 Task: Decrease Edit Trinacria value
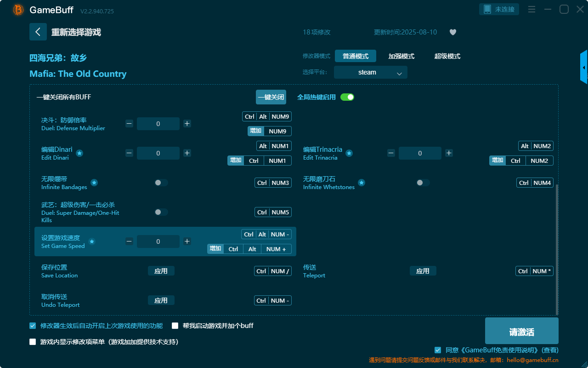(391, 153)
